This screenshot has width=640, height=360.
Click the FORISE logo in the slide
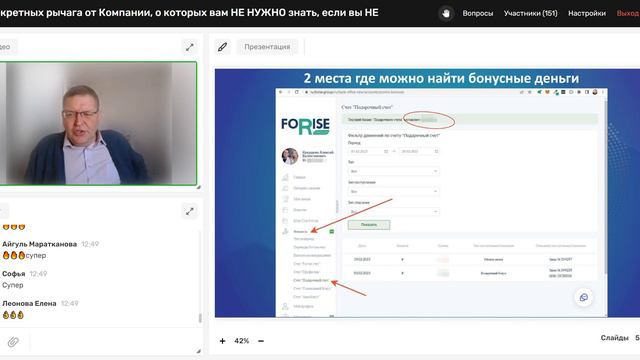click(x=305, y=126)
